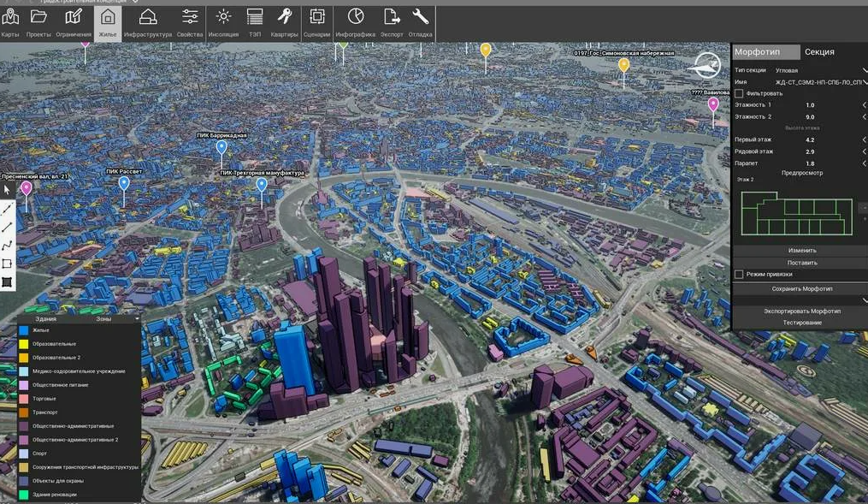
Task: Click the Пресненский вал, вл. 21 pin
Action: pos(26,189)
